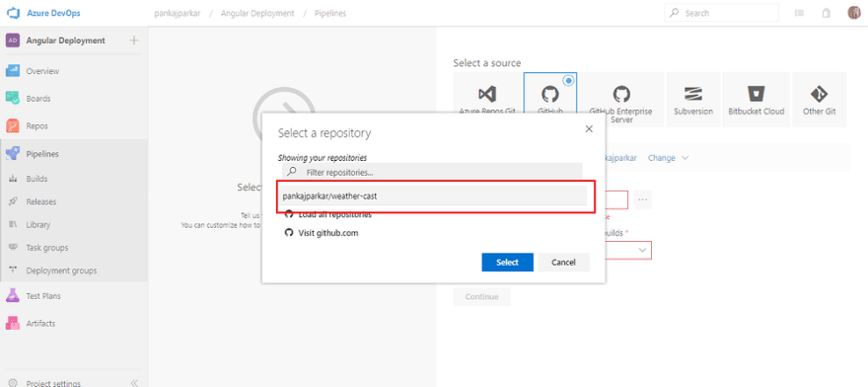
Task: Open the work items list icon in header
Action: pos(799,13)
